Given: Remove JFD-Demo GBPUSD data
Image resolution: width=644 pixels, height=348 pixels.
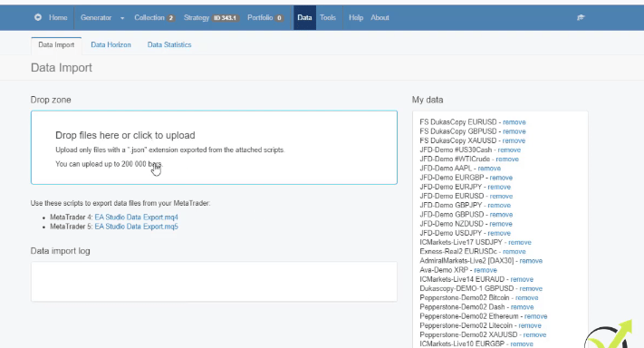Looking at the screenshot, I should pyautogui.click(x=501, y=215).
